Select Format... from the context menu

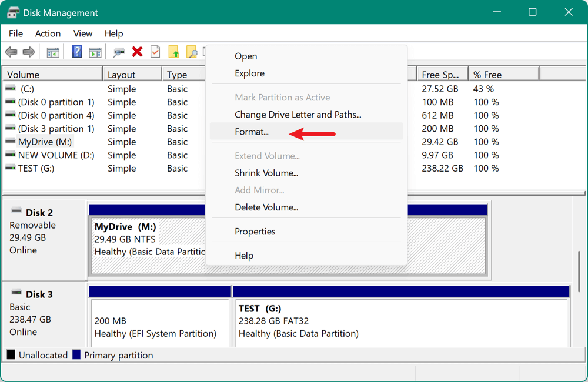(251, 132)
